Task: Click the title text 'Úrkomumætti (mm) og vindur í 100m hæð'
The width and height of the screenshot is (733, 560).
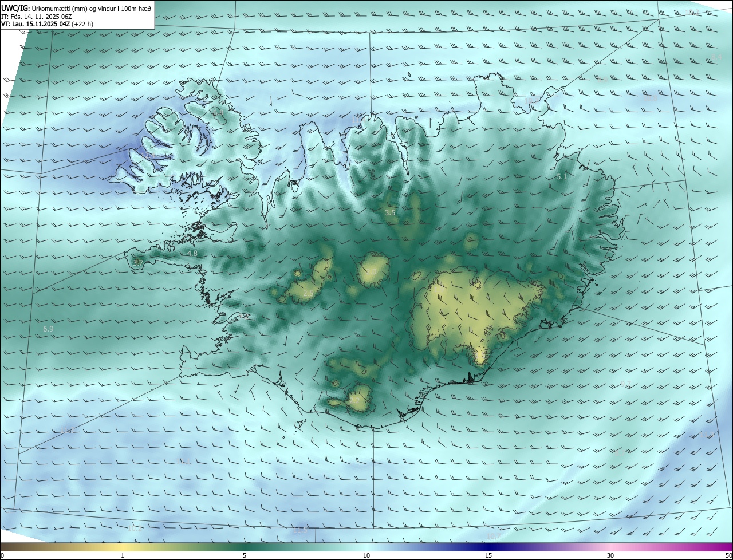Action: coord(92,9)
